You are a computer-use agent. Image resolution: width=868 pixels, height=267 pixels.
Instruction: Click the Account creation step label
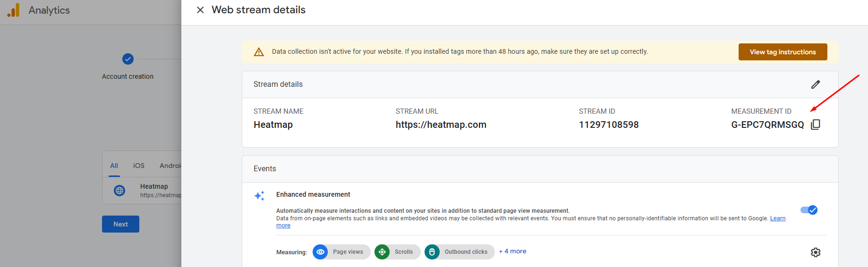click(x=128, y=76)
